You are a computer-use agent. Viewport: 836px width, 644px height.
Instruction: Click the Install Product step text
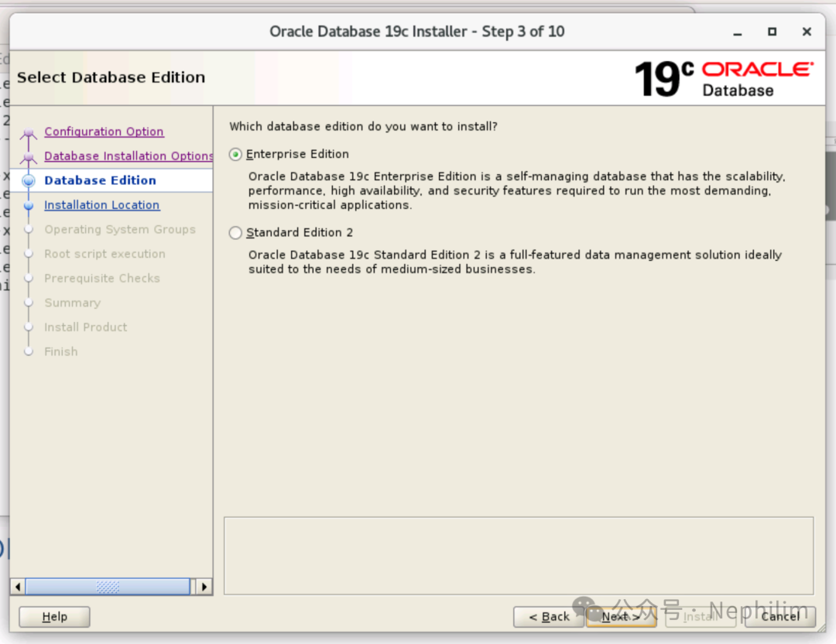pos(85,327)
